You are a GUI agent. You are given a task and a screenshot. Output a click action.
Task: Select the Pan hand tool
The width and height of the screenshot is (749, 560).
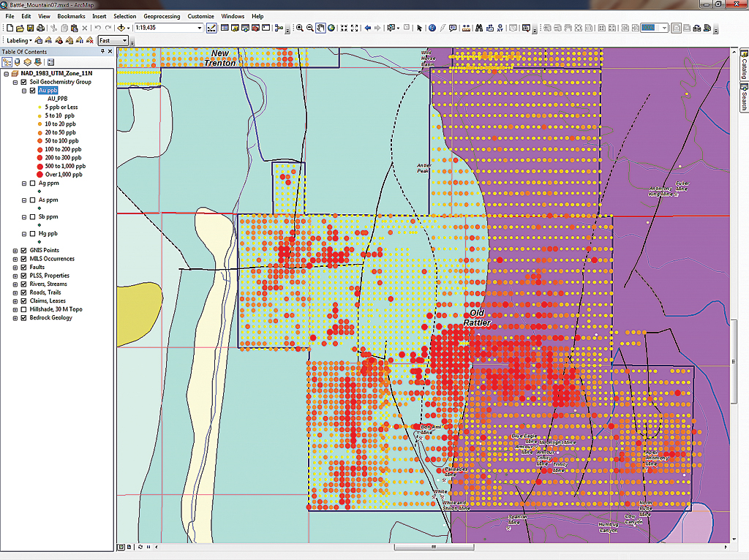click(x=320, y=28)
